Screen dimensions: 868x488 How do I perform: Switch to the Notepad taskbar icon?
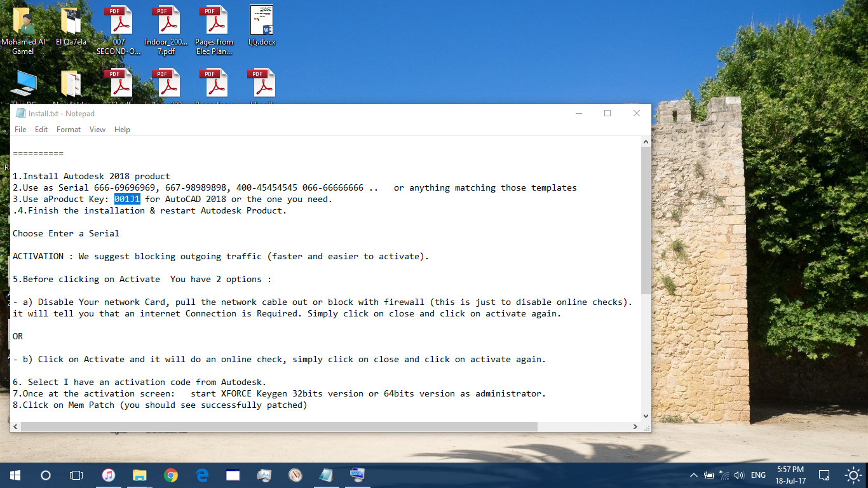pyautogui.click(x=326, y=475)
